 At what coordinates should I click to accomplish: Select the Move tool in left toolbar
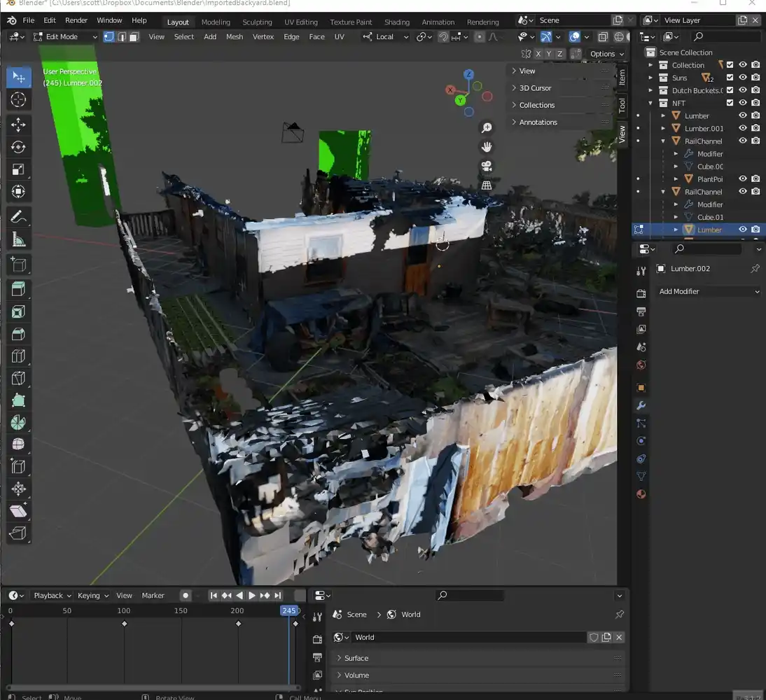pos(19,125)
